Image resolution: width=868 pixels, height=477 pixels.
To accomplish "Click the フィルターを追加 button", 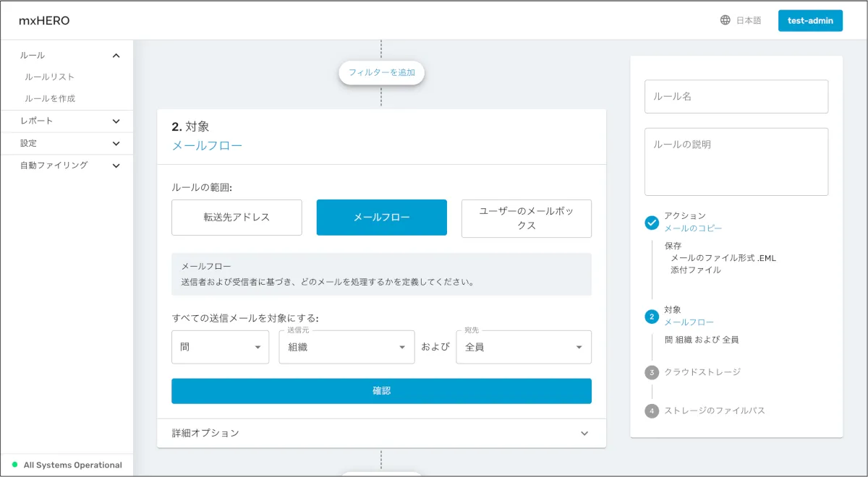I will (381, 72).
